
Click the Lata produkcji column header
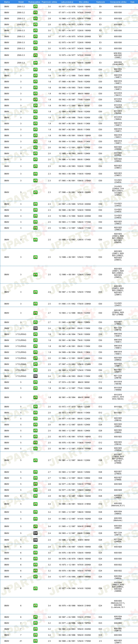click(67, 2)
